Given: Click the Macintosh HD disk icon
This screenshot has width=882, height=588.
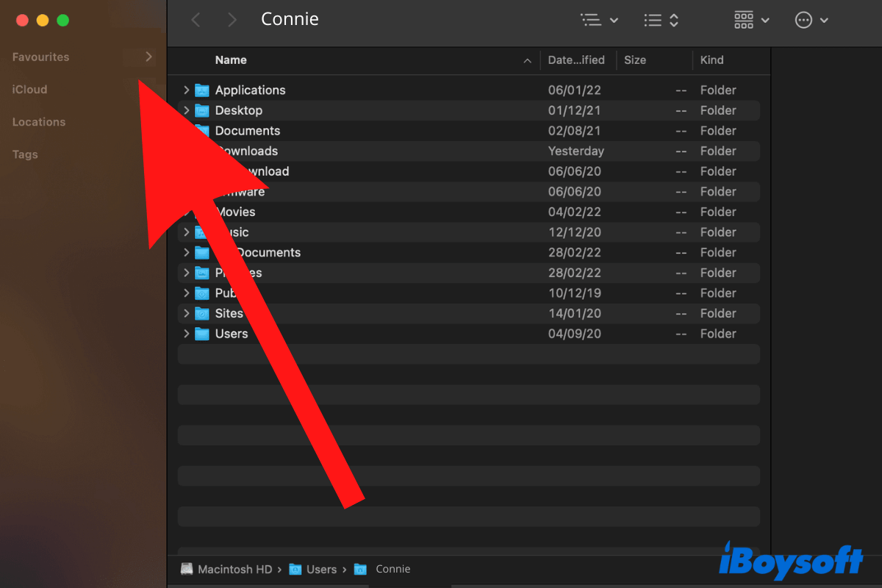Looking at the screenshot, I should coord(187,568).
